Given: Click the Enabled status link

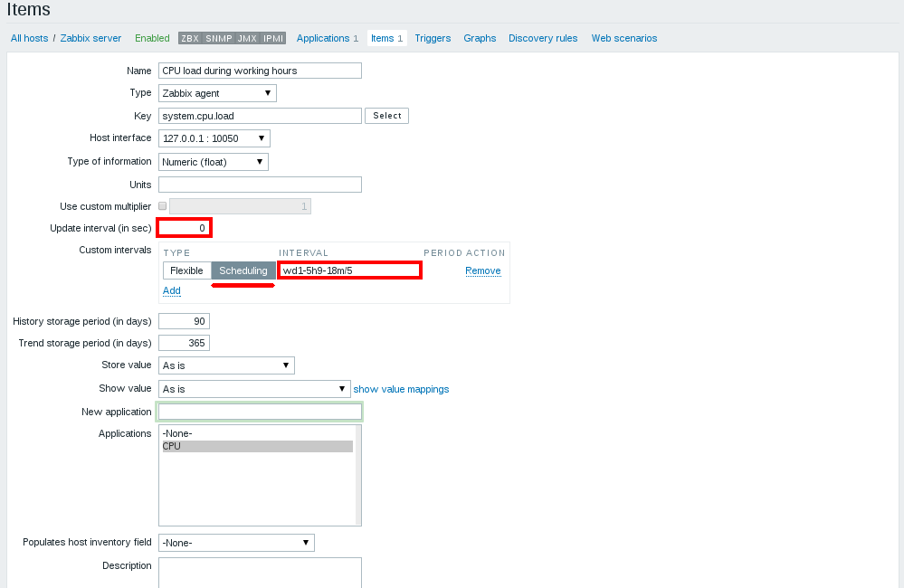Looking at the screenshot, I should tap(152, 38).
